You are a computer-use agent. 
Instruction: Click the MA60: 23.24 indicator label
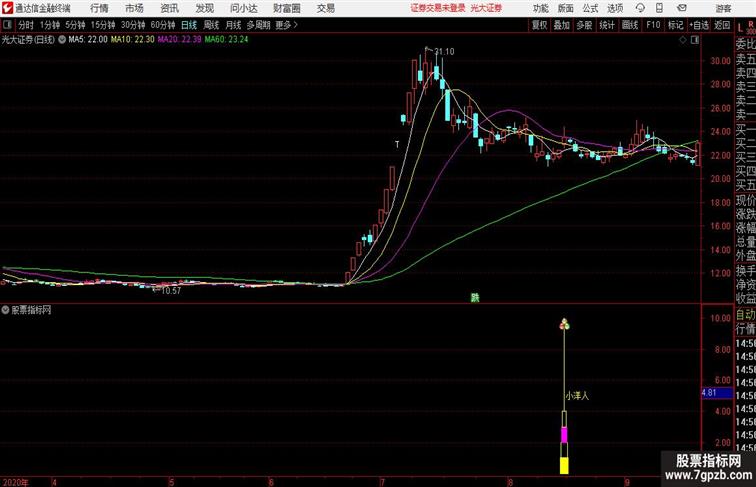[x=226, y=40]
